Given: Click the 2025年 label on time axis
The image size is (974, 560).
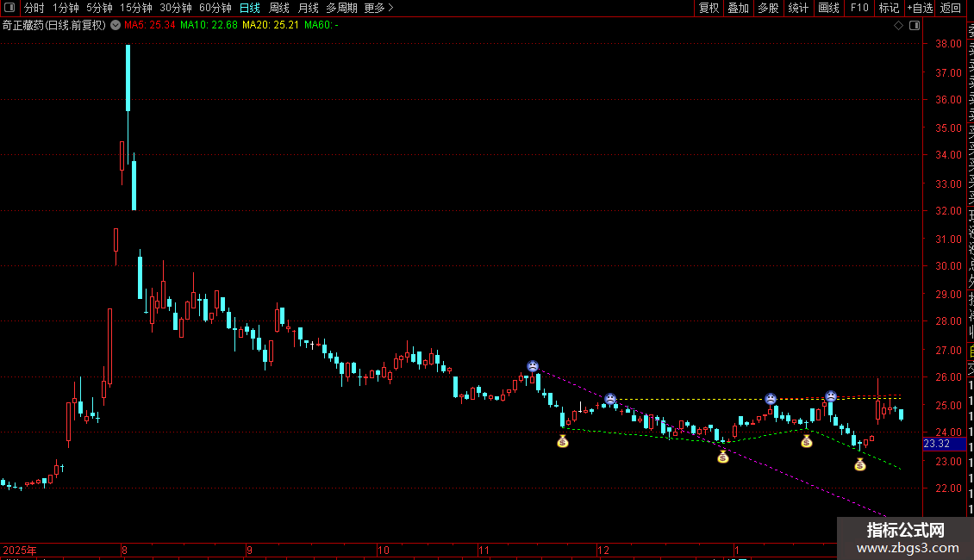Looking at the screenshot, I should pyautogui.click(x=20, y=550).
